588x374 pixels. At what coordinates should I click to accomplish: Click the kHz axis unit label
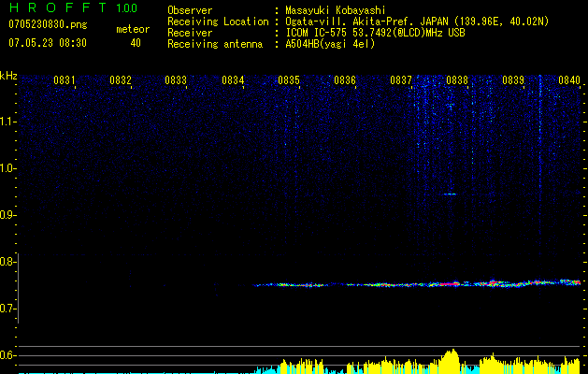8,76
